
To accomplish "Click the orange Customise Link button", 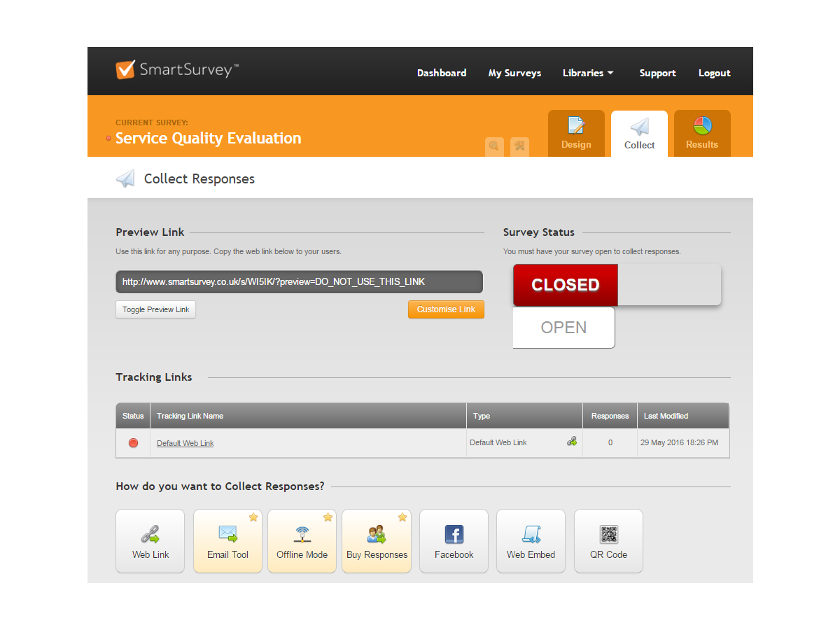I will click(x=446, y=309).
